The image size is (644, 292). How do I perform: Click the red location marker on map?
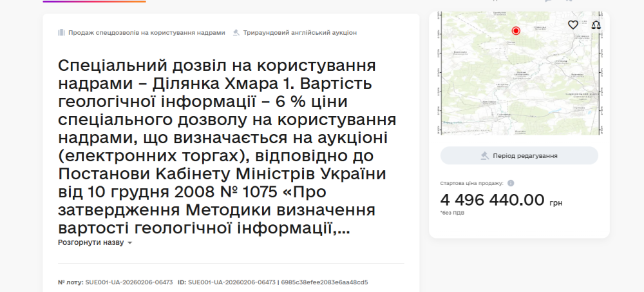[516, 31]
